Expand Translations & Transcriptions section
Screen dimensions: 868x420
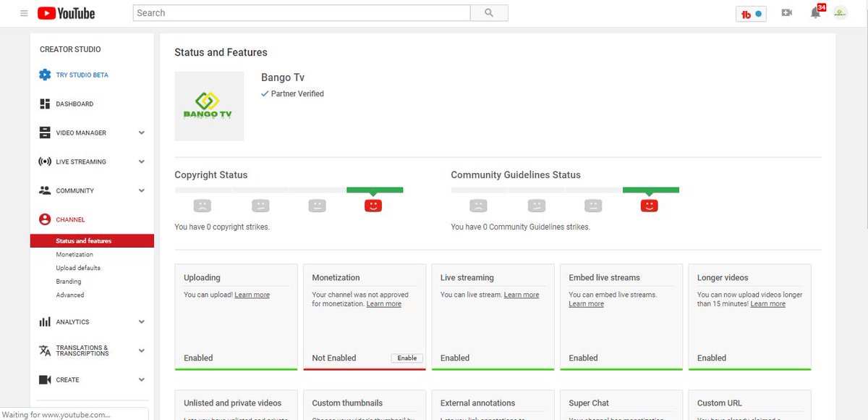142,350
